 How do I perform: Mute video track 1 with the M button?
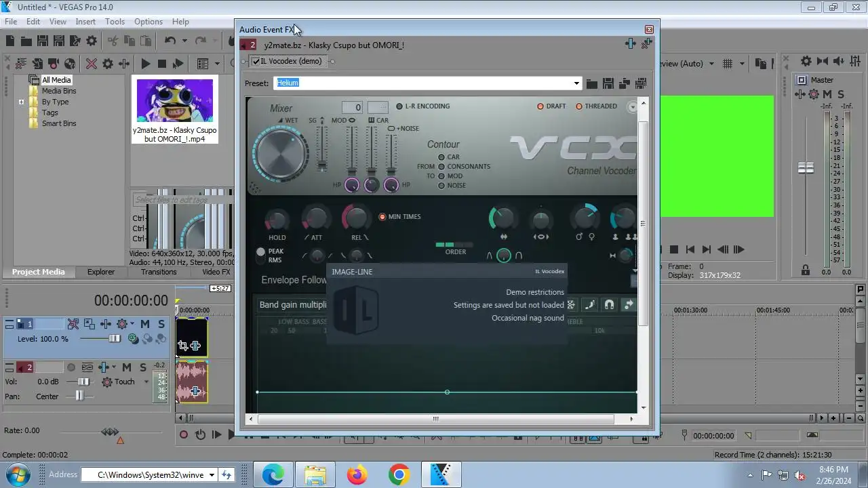145,324
